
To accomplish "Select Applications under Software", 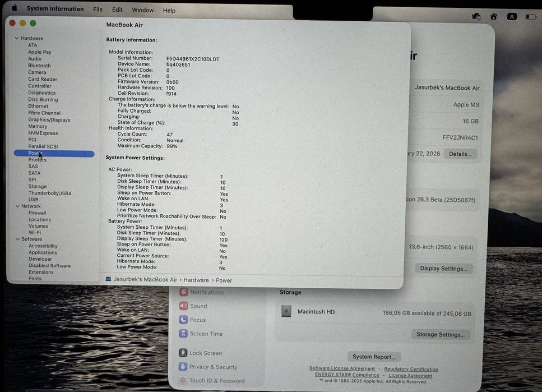I will click(43, 252).
